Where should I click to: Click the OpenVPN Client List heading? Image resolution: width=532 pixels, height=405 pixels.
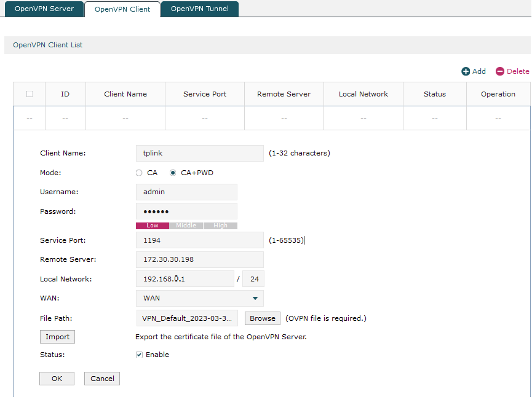point(47,45)
